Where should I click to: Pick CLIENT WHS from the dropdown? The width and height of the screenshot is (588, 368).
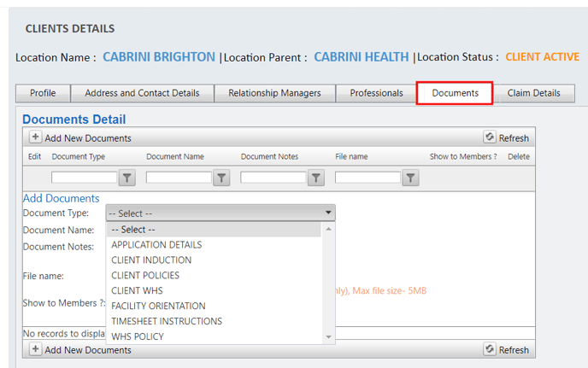click(x=214, y=291)
